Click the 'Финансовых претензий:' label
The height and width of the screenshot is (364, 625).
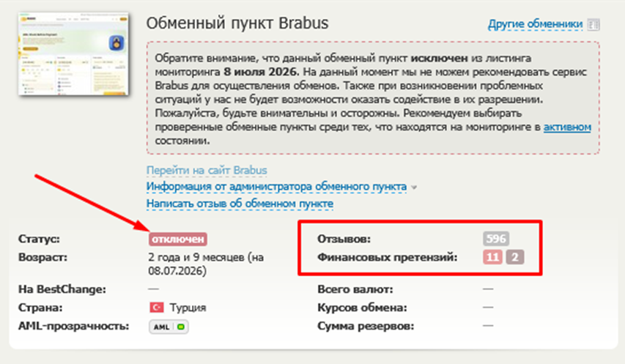387,258
